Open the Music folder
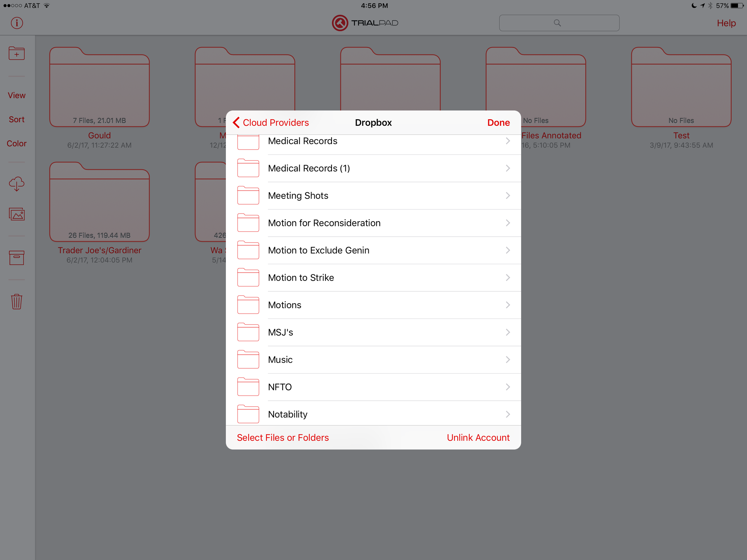 tap(373, 360)
